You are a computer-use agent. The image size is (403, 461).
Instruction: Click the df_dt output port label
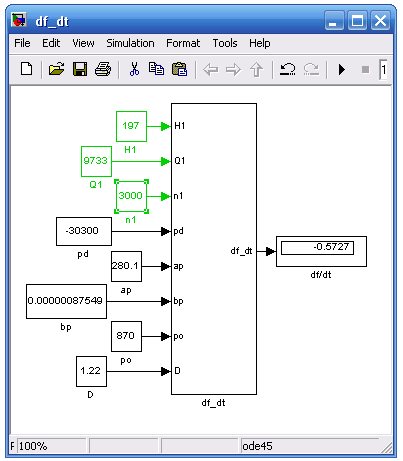click(x=241, y=251)
